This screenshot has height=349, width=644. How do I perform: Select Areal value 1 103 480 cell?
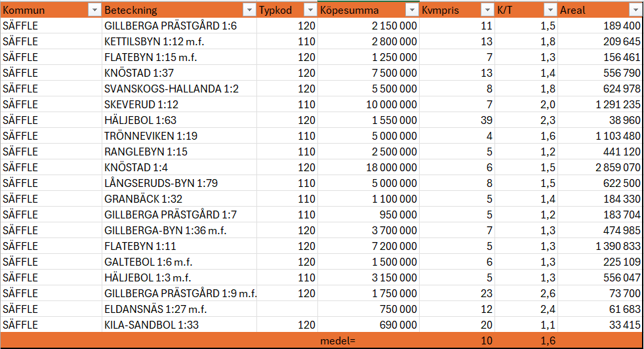coord(600,136)
